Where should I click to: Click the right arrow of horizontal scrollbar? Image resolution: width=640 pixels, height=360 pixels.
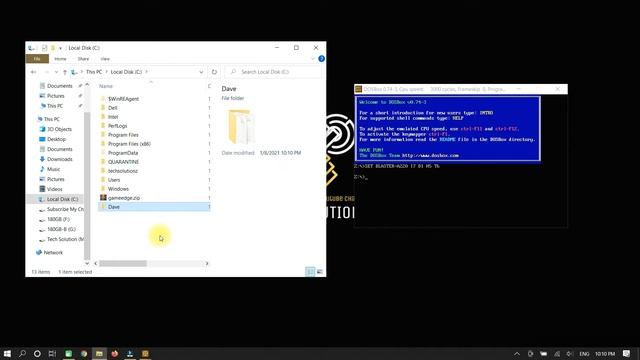click(x=207, y=263)
